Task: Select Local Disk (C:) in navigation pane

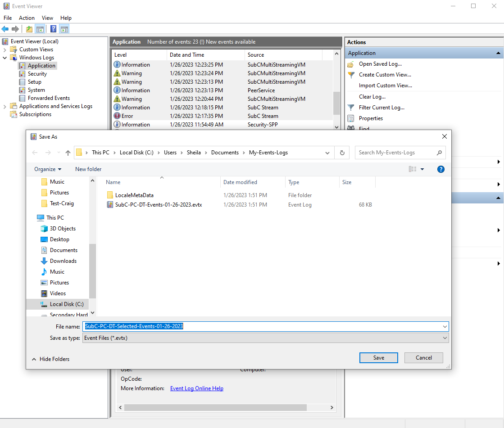Action: tap(66, 304)
